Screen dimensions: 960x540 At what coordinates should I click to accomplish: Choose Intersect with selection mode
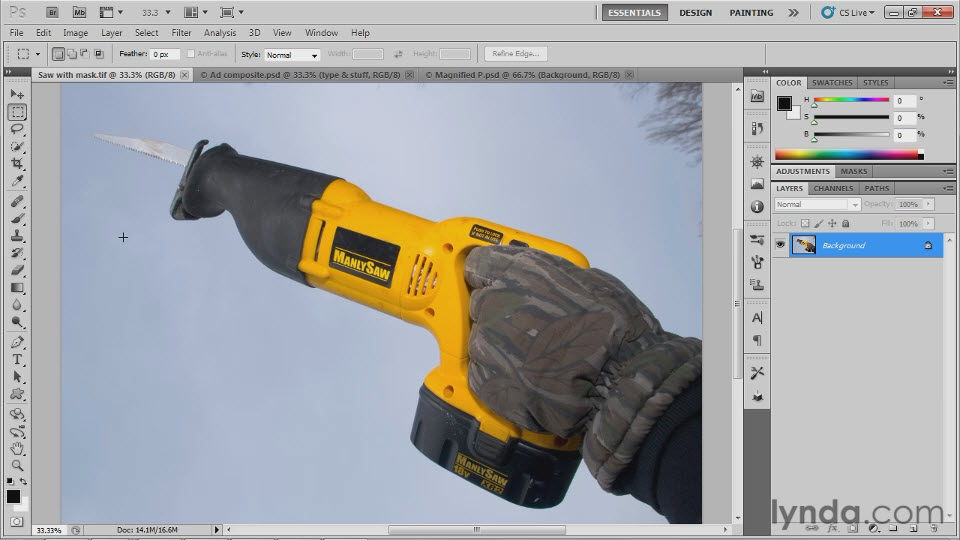(99, 54)
